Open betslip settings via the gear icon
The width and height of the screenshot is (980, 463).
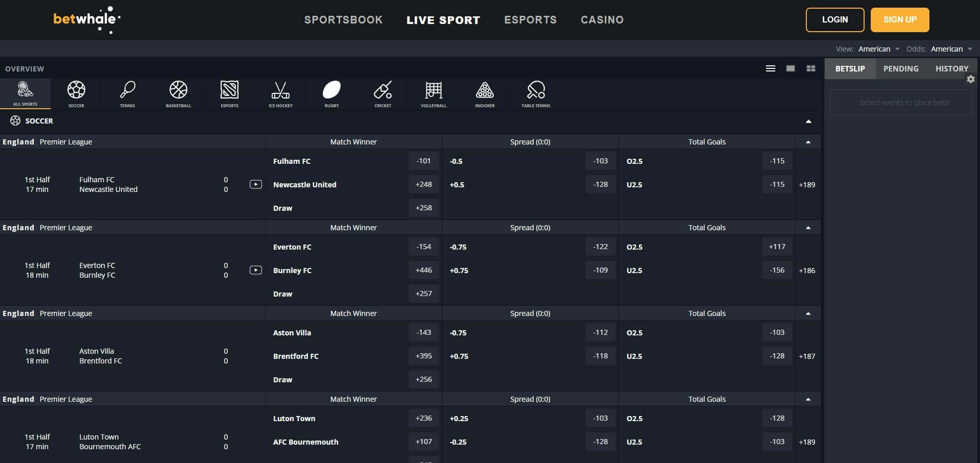(x=970, y=79)
